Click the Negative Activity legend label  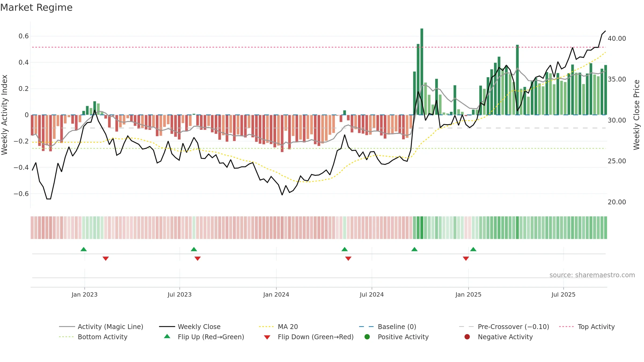point(505,337)
